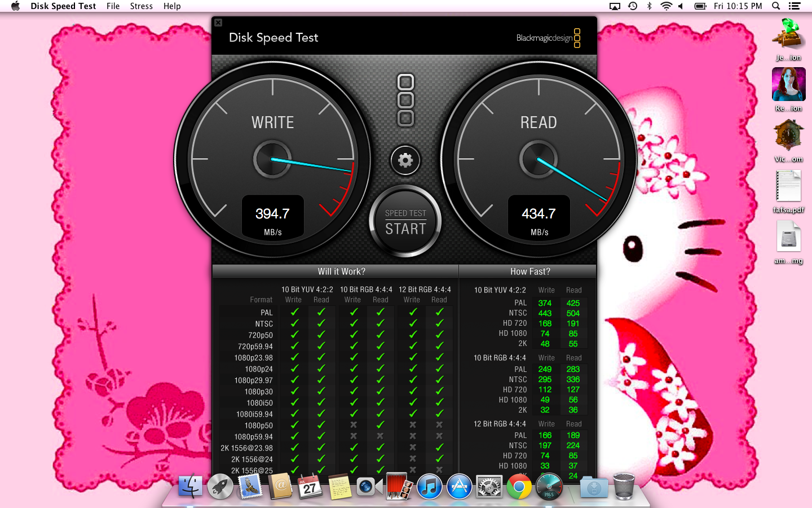Click the 10 Bit YUV PAL write value 374
The width and height of the screenshot is (812, 508).
545,303
